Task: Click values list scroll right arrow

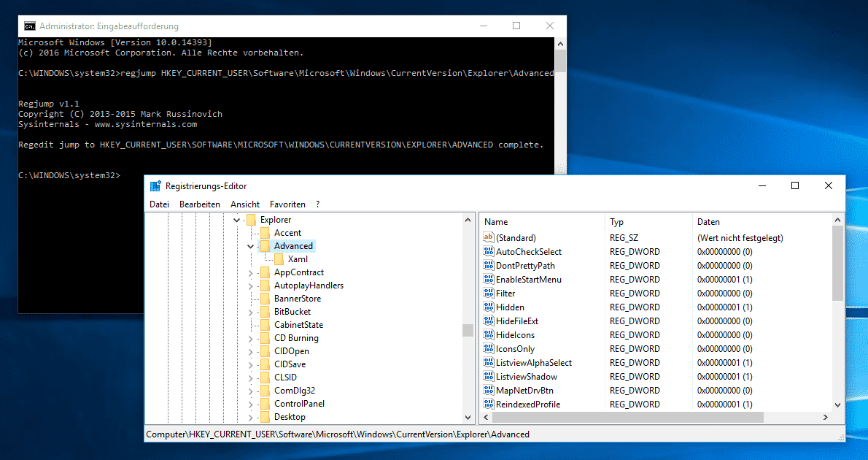Action: [x=826, y=417]
